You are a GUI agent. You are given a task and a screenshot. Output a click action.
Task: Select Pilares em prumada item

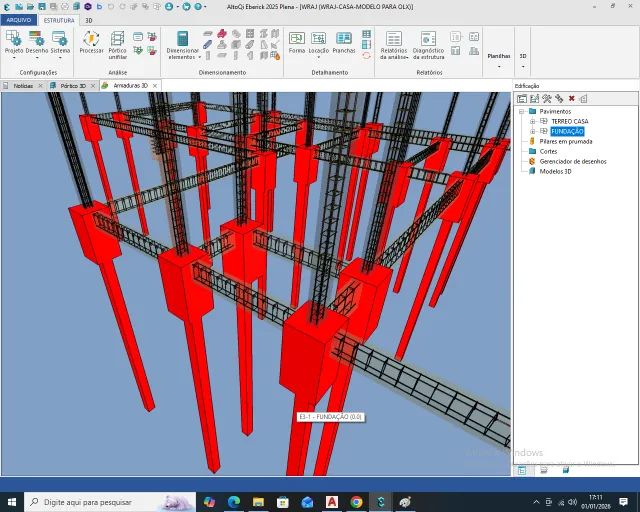(x=565, y=141)
